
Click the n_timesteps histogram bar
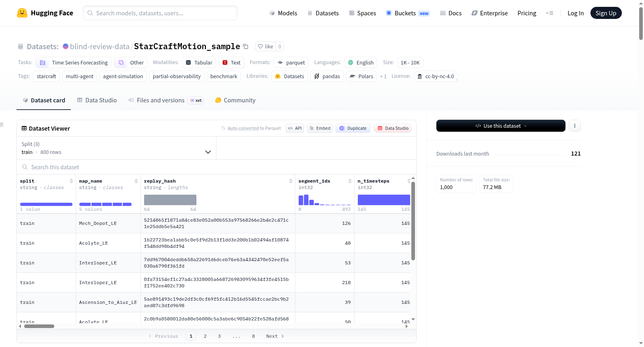[384, 200]
